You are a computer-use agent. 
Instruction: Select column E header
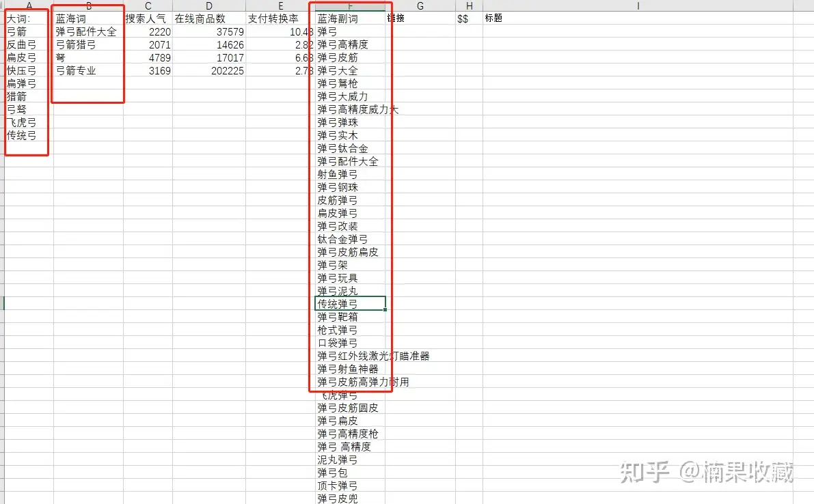click(x=280, y=5)
